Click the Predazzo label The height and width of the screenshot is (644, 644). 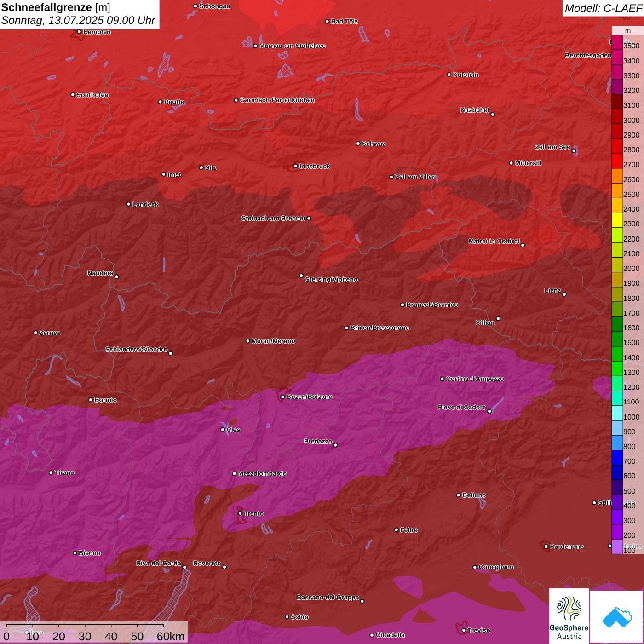pyautogui.click(x=318, y=441)
